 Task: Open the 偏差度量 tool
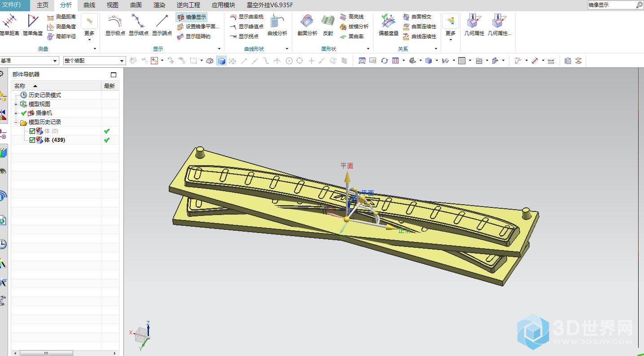389,25
